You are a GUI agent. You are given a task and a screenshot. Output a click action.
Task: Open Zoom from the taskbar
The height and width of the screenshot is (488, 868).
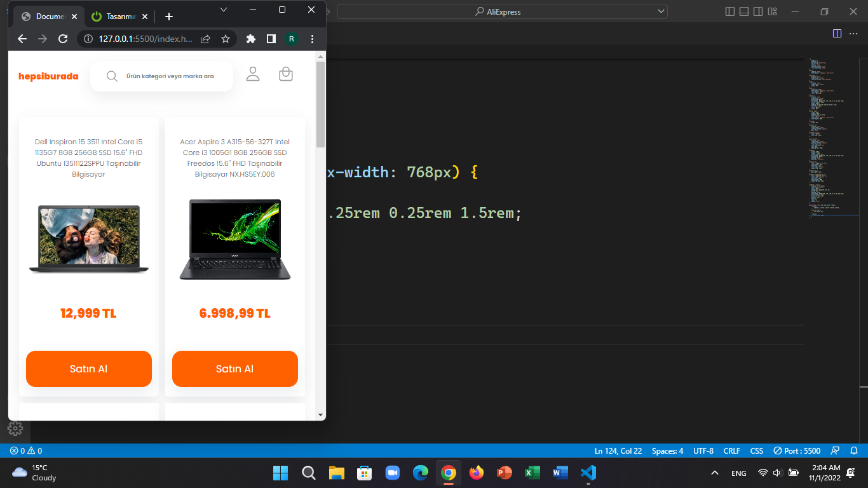click(x=392, y=473)
